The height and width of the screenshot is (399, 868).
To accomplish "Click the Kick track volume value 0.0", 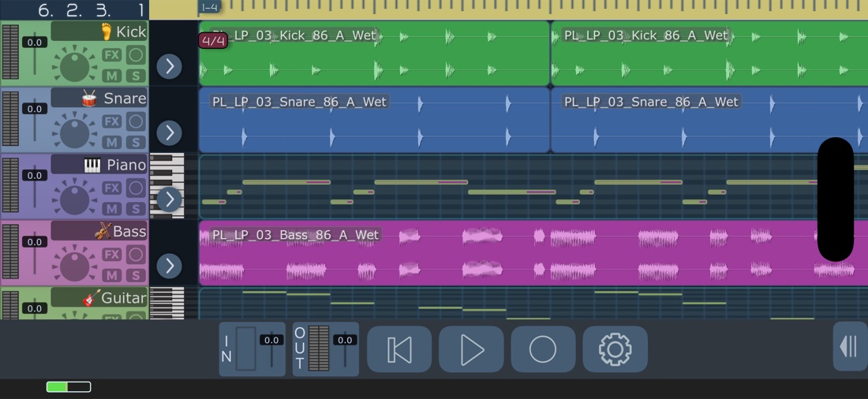I will 34,42.
